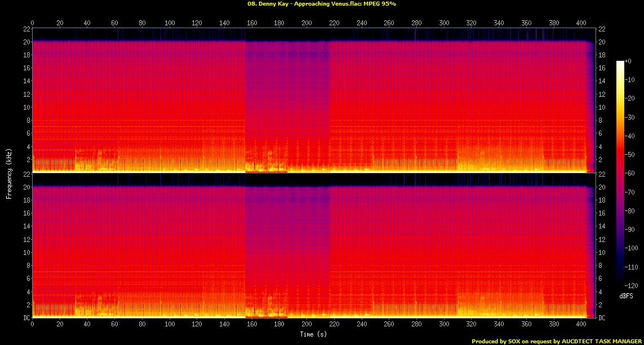
Task: Click the dBFS label under the color scale
Action: [x=627, y=295]
